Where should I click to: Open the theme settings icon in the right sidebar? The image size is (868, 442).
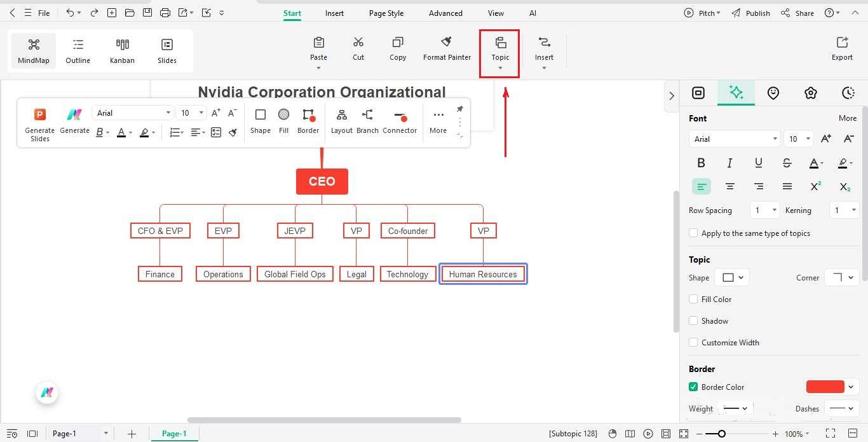coord(811,93)
